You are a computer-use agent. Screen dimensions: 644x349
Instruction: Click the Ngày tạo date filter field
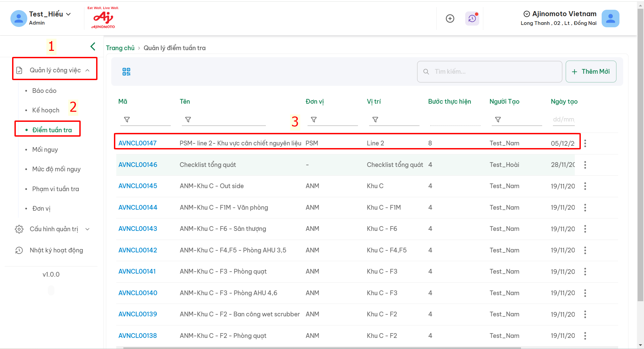coord(564,119)
